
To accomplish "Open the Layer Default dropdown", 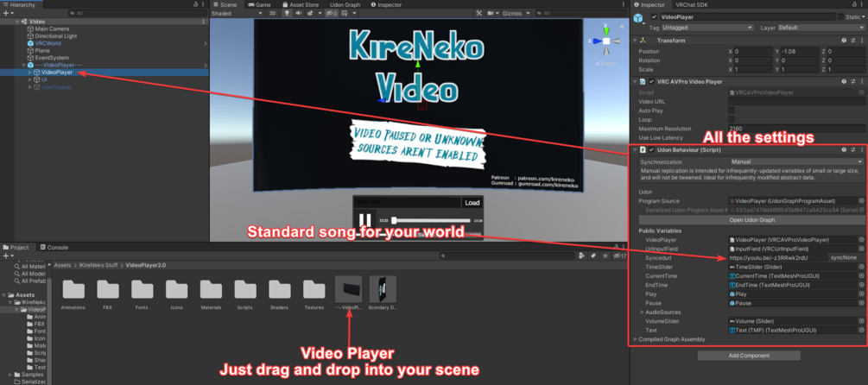I will 821,27.
